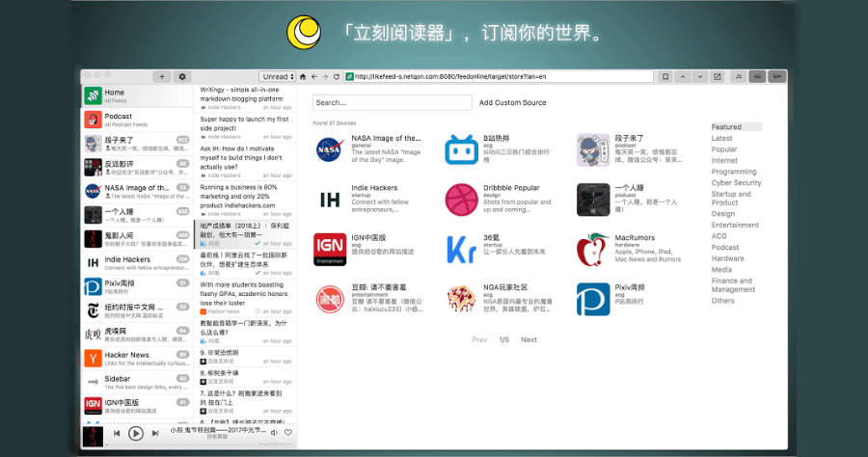Image resolution: width=868 pixels, height=457 pixels.
Task: Click the podcast progress bar
Action: pos(182,444)
